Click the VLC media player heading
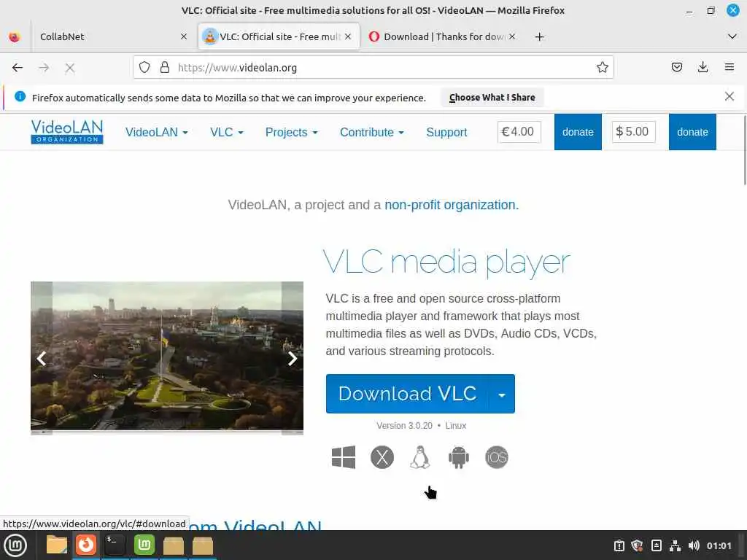This screenshot has height=560, width=747. [x=446, y=262]
